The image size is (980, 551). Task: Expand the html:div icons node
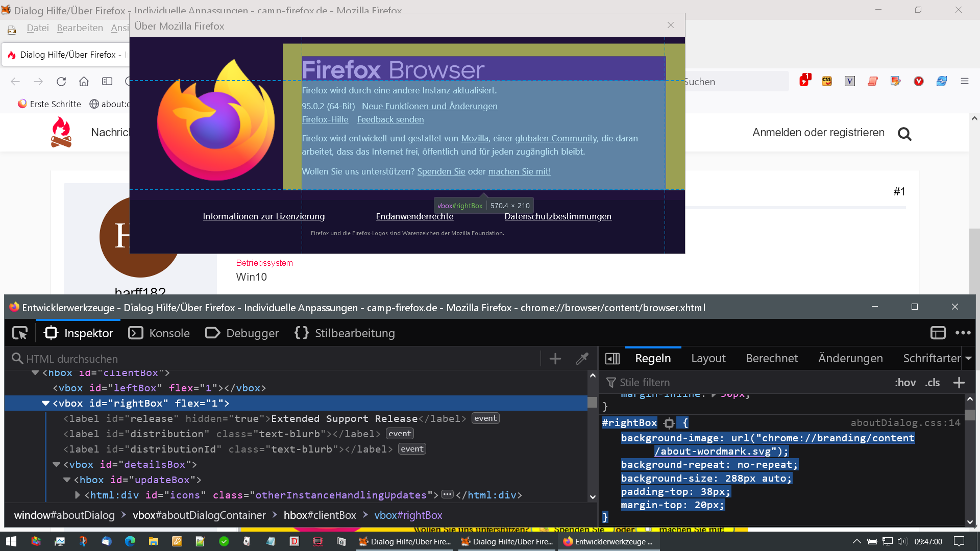[x=77, y=495]
